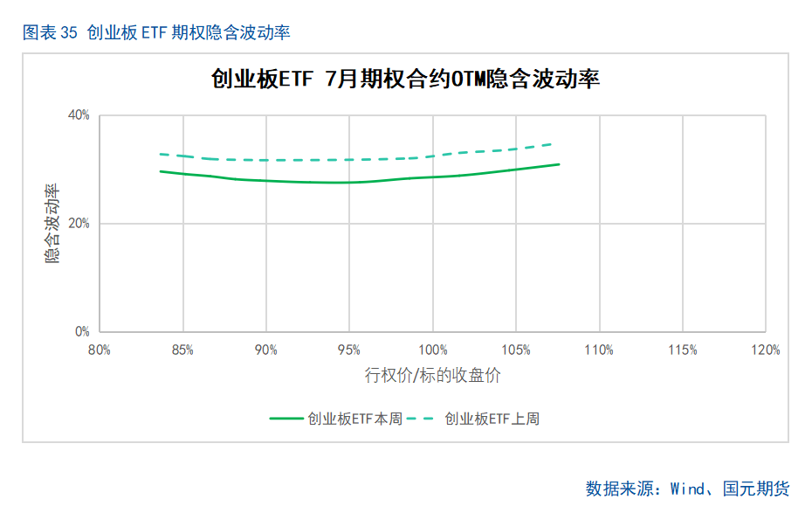Viewport: 812px width, 506px height.
Task: Click the 105% x-axis tick label
Action: (x=516, y=350)
